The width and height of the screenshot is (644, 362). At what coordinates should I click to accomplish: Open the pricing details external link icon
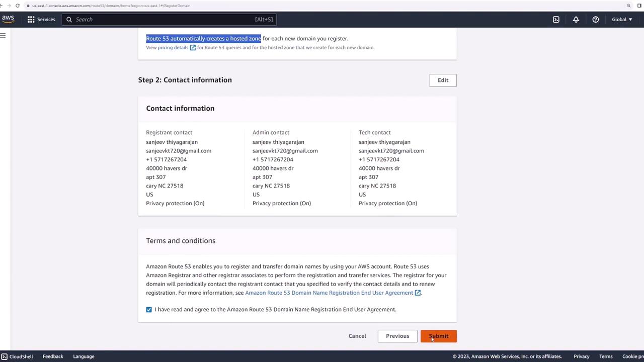193,48
